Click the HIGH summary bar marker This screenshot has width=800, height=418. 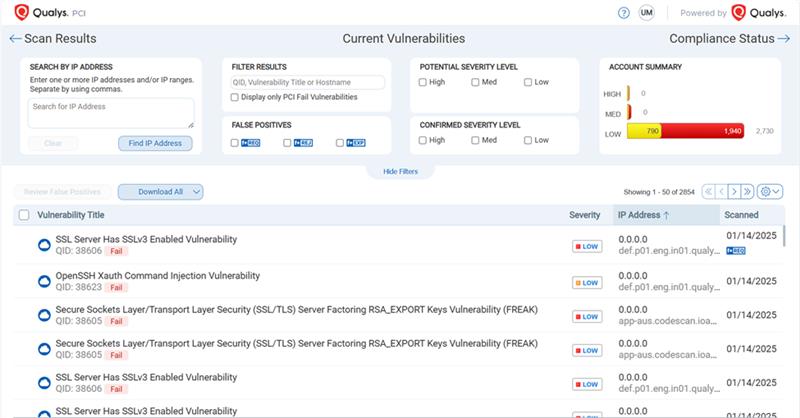(x=628, y=93)
